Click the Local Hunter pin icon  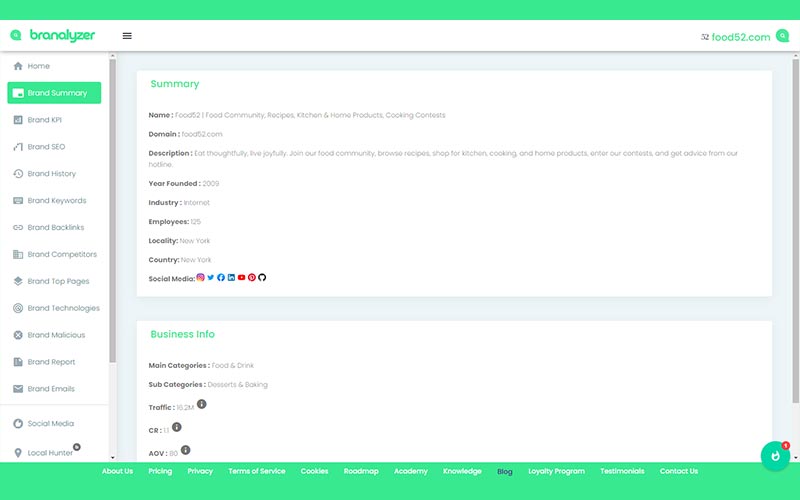(18, 453)
